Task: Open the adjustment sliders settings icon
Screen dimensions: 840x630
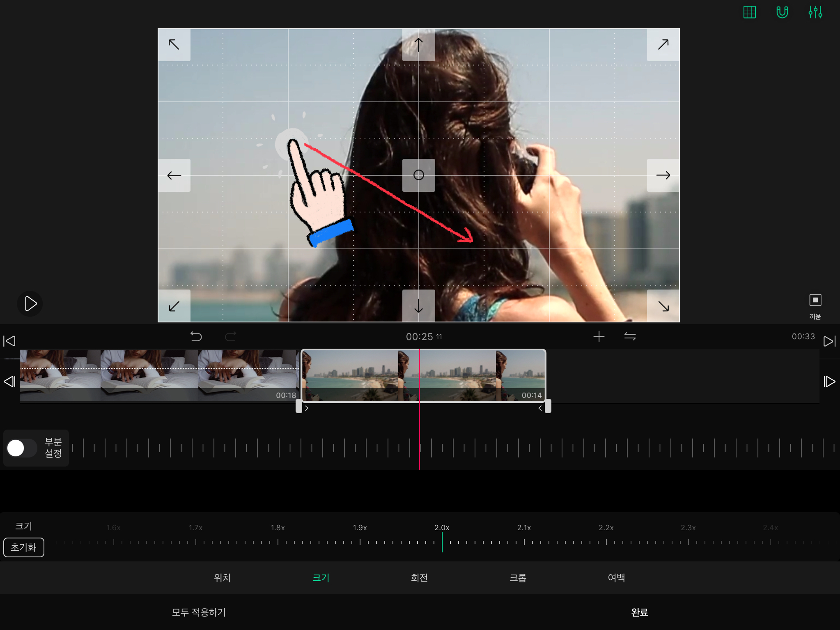Action: (x=815, y=12)
